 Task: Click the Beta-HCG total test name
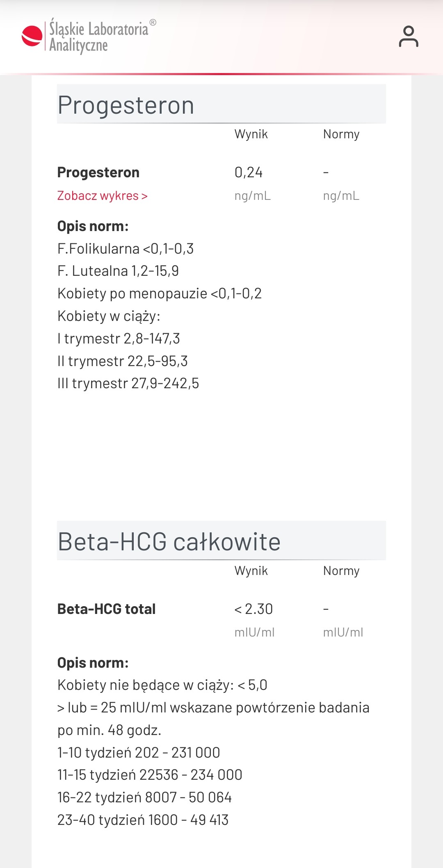point(107,609)
